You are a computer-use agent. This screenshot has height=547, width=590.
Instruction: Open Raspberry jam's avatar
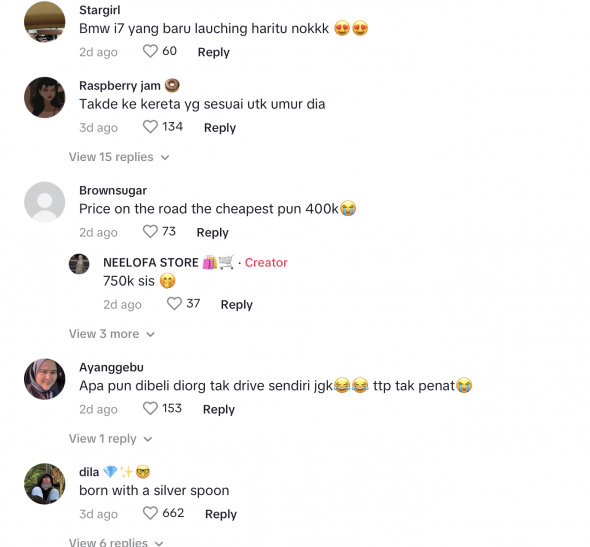point(45,97)
